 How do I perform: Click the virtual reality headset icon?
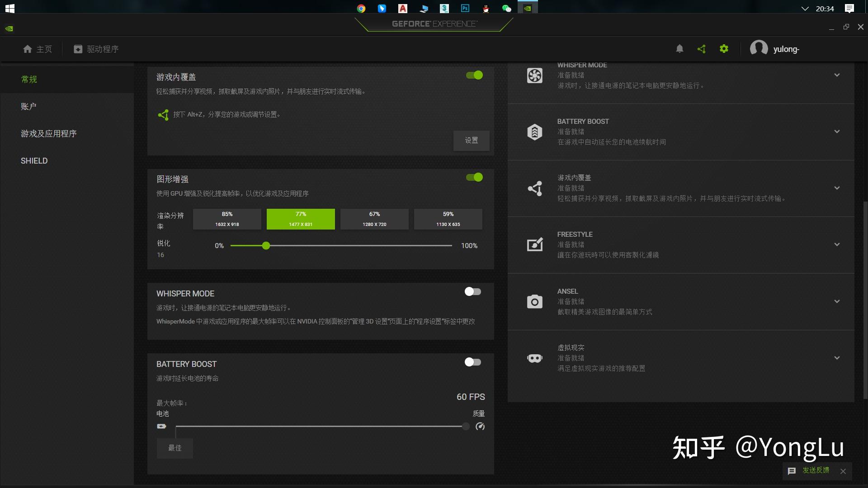coord(534,358)
